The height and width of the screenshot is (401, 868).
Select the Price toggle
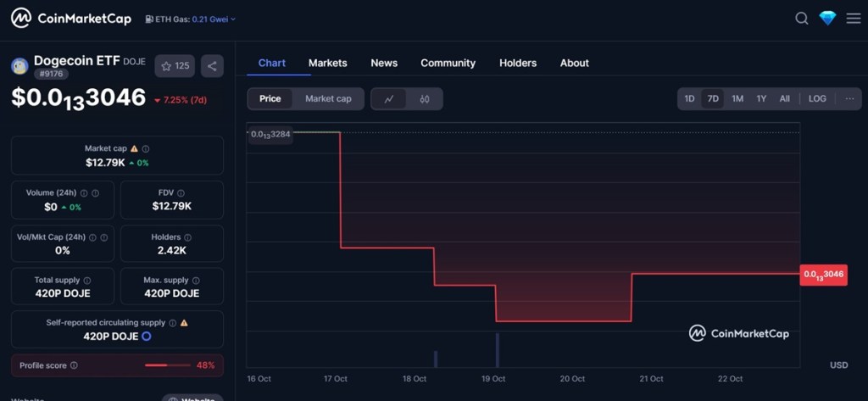(x=270, y=99)
